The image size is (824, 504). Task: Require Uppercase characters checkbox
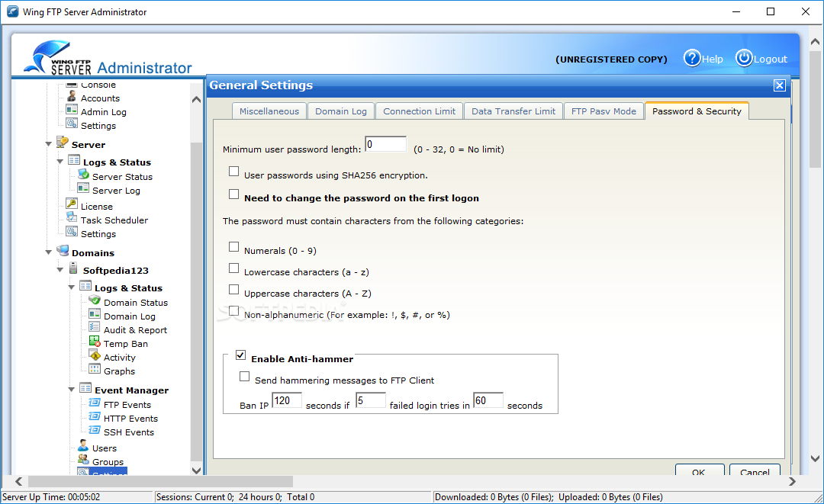click(234, 290)
